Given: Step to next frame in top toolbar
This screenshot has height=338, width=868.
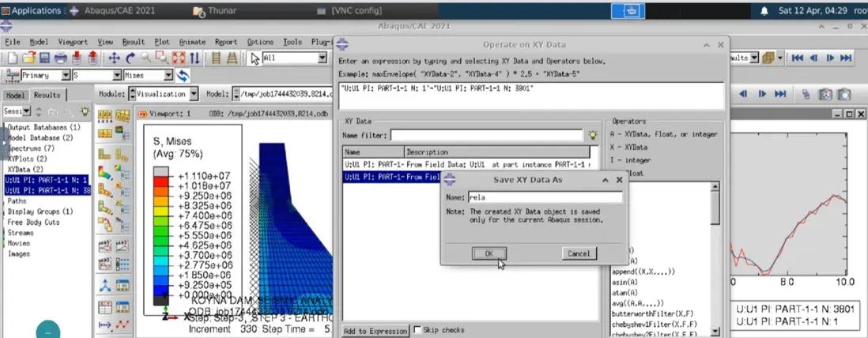Looking at the screenshot, I should click(x=830, y=59).
